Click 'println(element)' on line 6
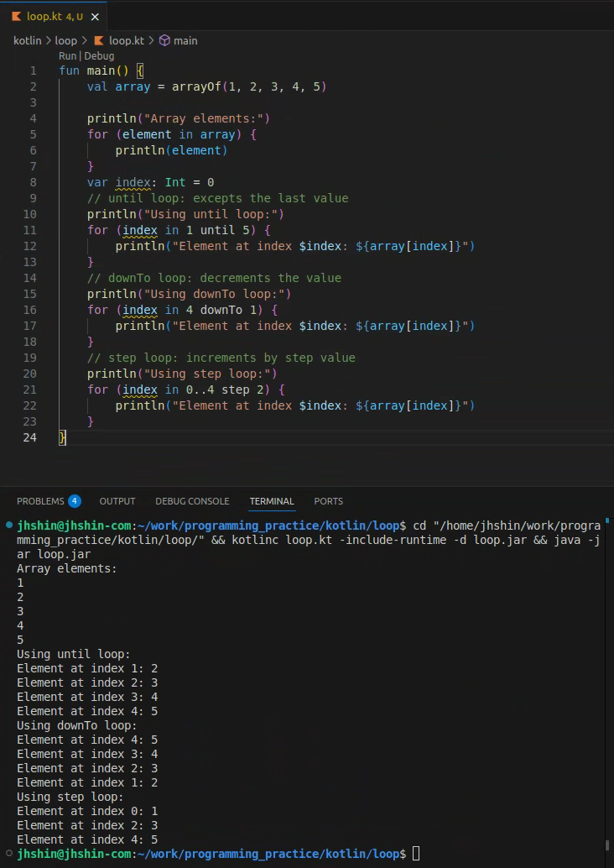The width and height of the screenshot is (614, 868). 171,150
